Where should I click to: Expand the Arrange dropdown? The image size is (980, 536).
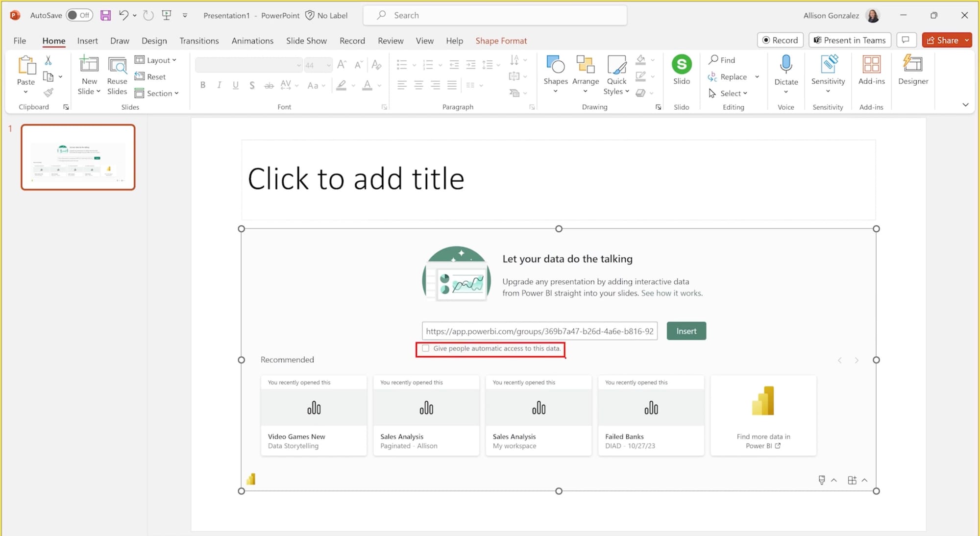[x=585, y=92]
